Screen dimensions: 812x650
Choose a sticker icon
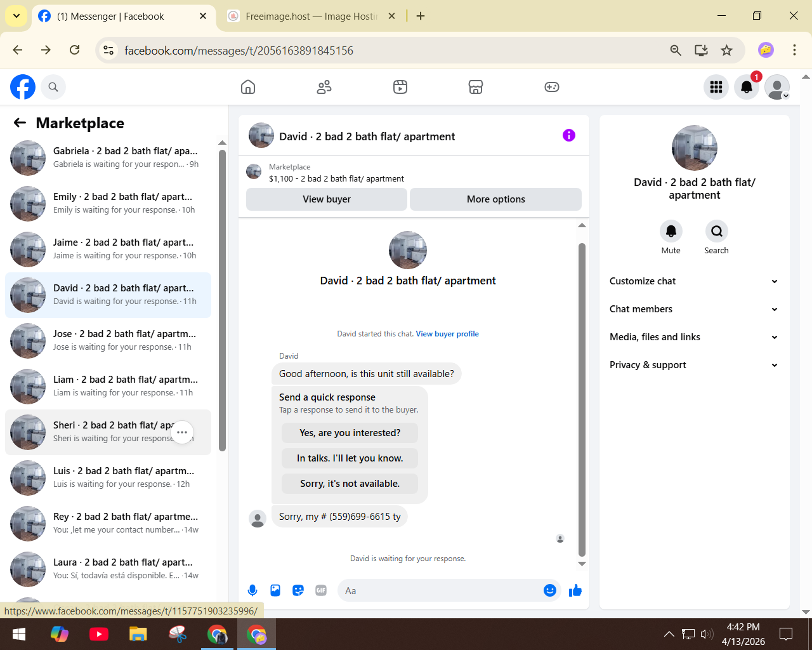tap(298, 590)
